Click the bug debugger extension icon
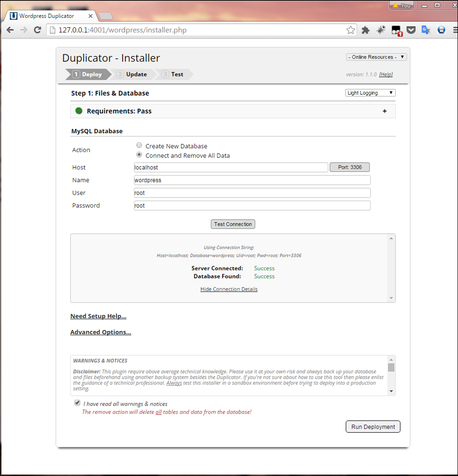The image size is (458, 476). click(381, 30)
